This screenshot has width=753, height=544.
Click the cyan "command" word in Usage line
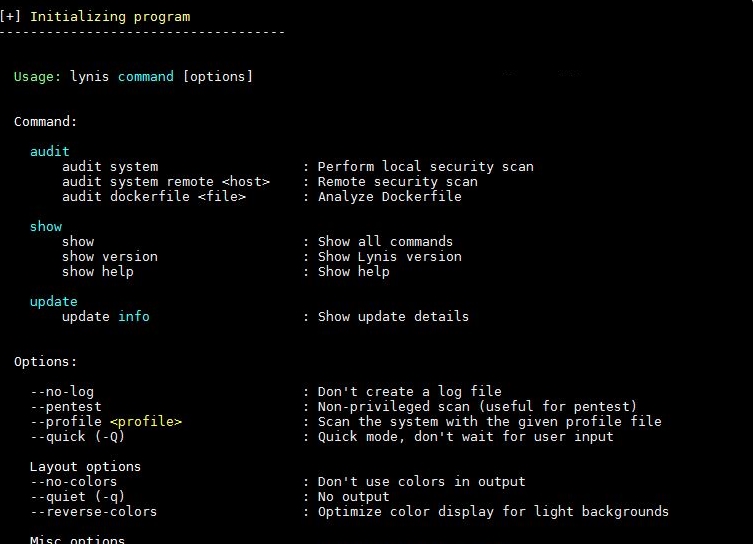(146, 76)
